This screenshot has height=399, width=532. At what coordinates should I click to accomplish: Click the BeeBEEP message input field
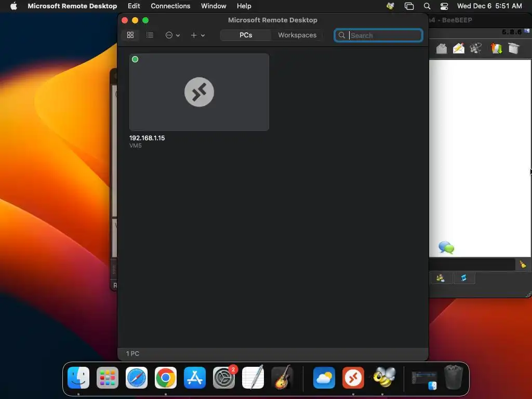[x=472, y=264]
